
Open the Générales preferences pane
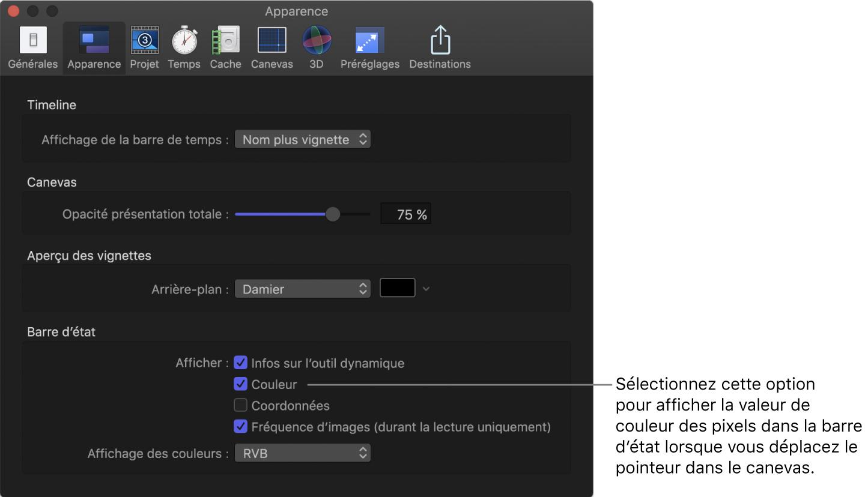click(x=33, y=48)
